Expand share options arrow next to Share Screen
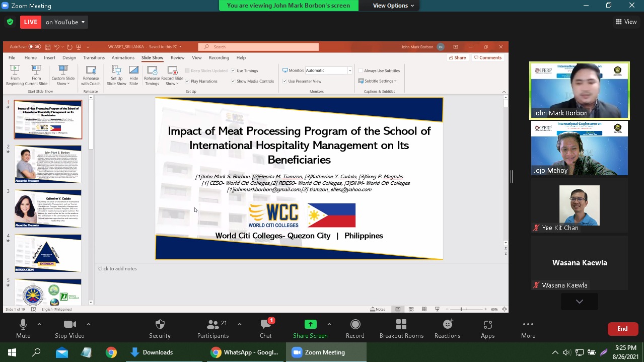 coord(329,324)
